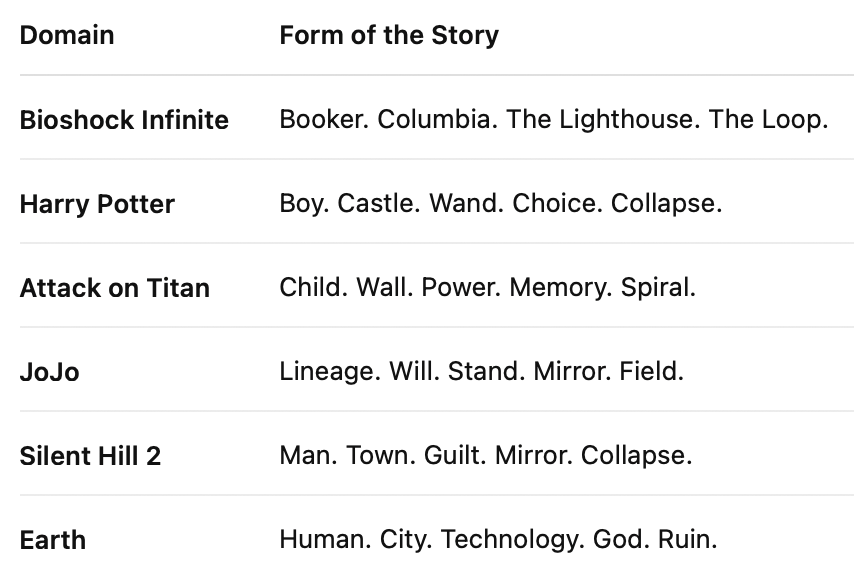Click the word "Spiral" in the table
Image resolution: width=854 pixels, height=588 pixels.
tap(655, 288)
